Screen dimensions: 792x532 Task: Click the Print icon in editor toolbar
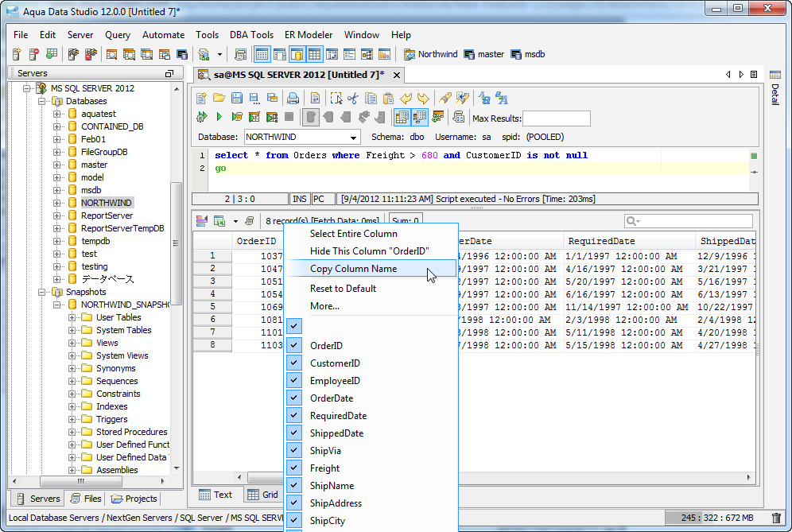click(293, 99)
